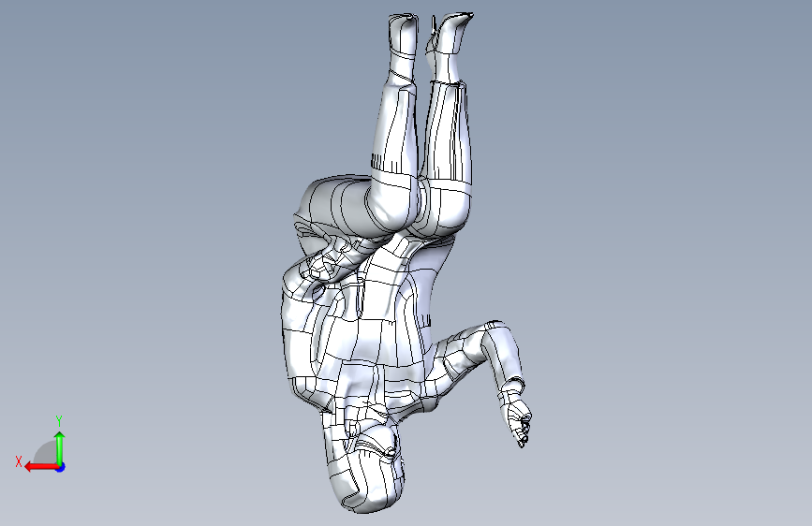Click the green Y axis arrow of the triad
812x526 pixels.
[x=60, y=447]
